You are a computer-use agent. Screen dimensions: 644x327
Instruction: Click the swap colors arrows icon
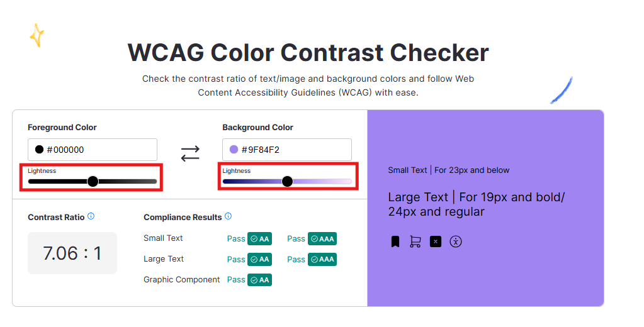pos(190,153)
